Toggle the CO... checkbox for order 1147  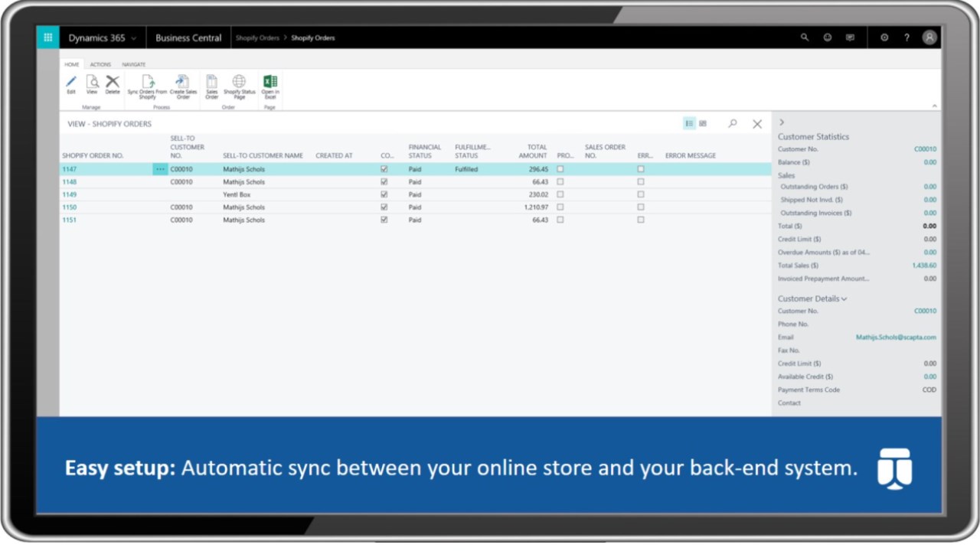click(x=384, y=169)
